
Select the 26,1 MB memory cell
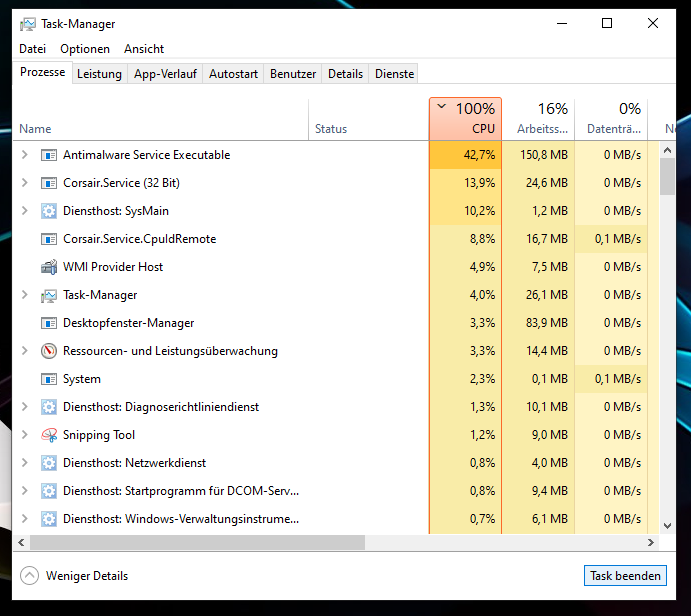tap(539, 295)
